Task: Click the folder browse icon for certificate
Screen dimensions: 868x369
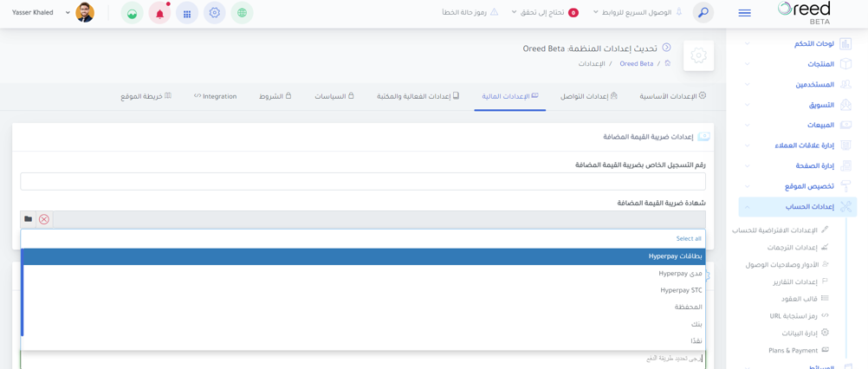Action: tap(29, 219)
